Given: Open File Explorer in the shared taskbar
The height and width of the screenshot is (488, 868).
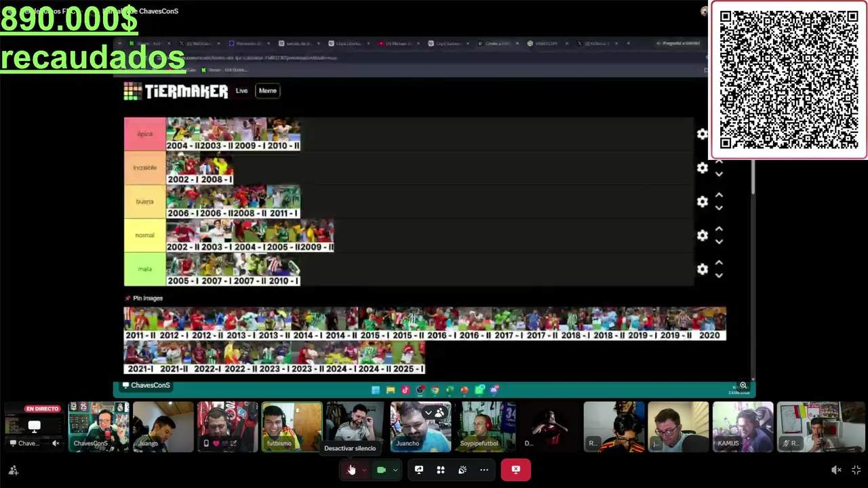Looking at the screenshot, I should pos(391,390).
